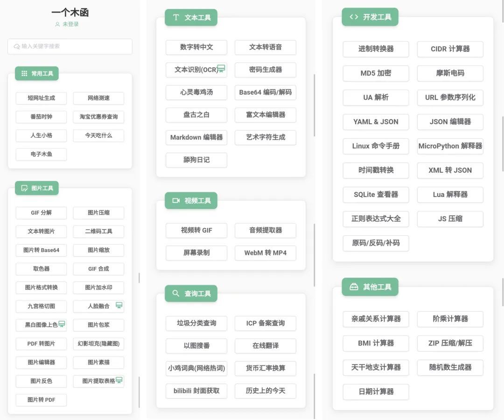Open 原码/反码/补码 tool

[376, 243]
